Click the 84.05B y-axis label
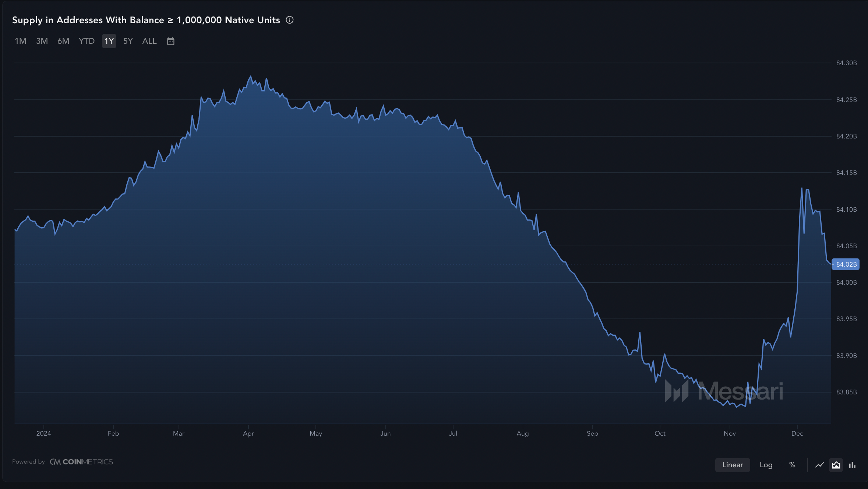The image size is (868, 489). [846, 246]
